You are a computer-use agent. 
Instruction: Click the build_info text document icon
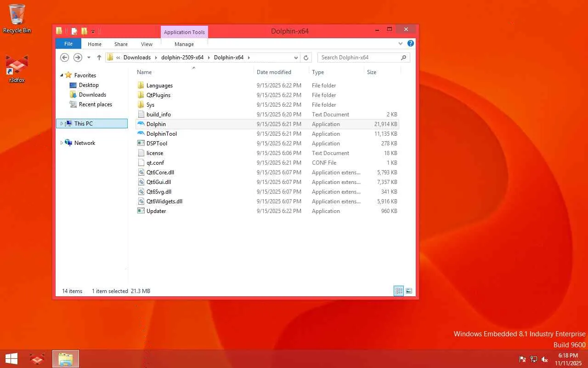tap(141, 115)
